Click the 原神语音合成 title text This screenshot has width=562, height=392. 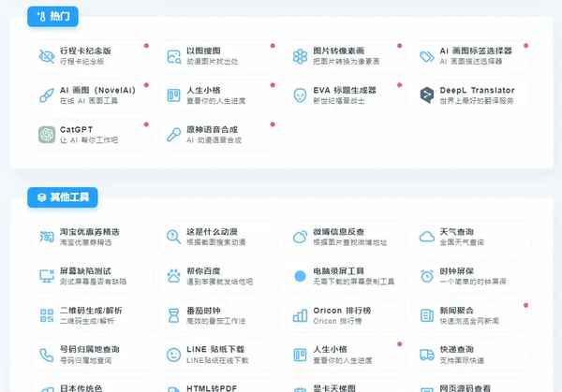click(212, 129)
